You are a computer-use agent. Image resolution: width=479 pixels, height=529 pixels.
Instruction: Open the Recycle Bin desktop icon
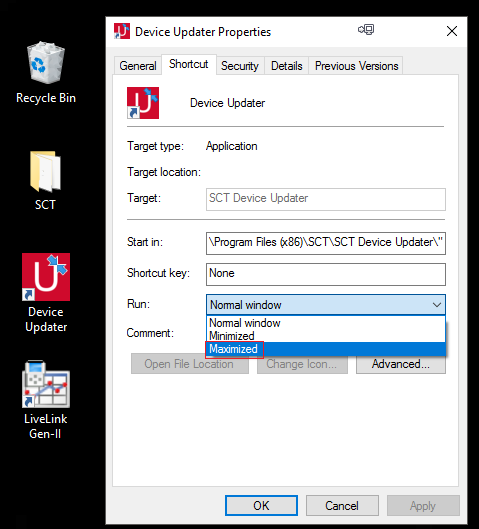(x=46, y=72)
